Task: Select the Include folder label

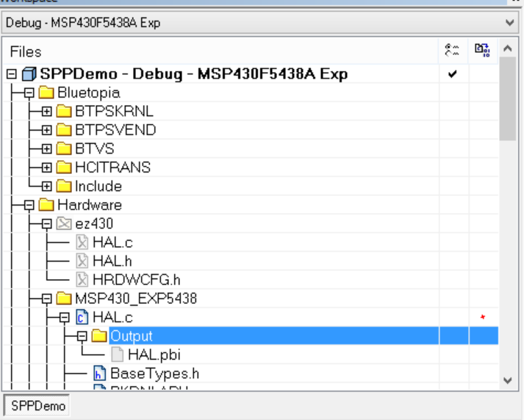Action: pos(98,186)
